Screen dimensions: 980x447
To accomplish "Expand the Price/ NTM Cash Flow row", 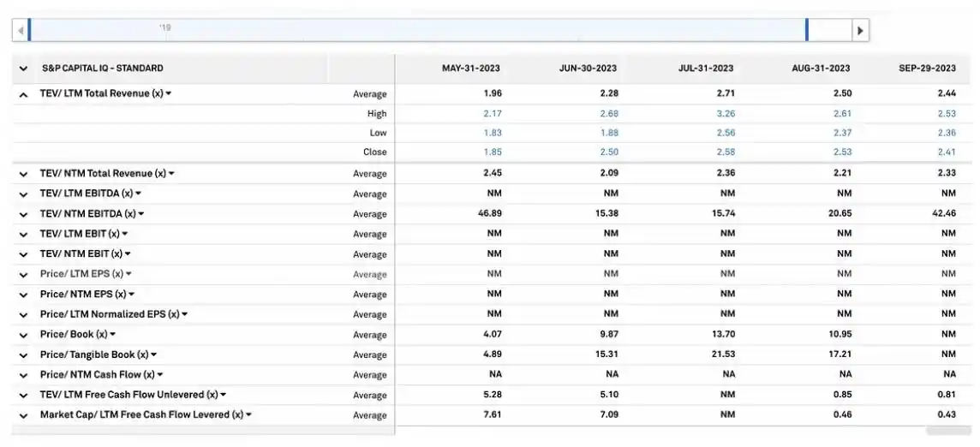I will coord(23,375).
